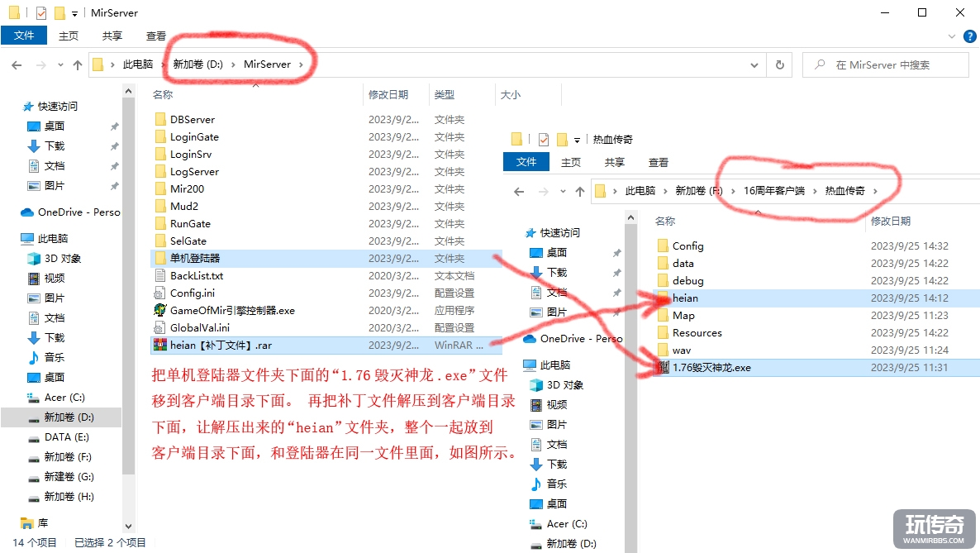This screenshot has height=553, width=980.
Task: Expand the ribbon in MirServer window
Action: click(952, 36)
